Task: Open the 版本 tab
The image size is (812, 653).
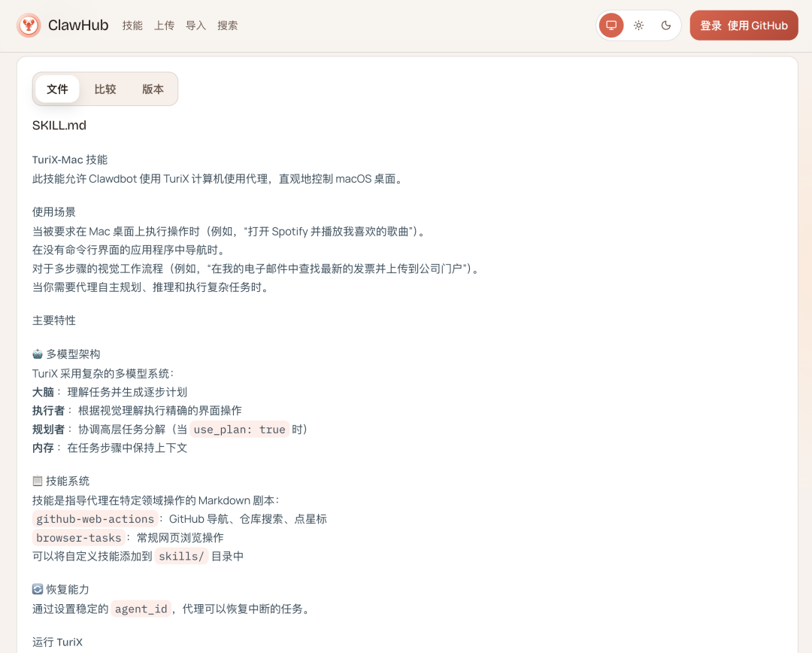Action: (x=152, y=89)
